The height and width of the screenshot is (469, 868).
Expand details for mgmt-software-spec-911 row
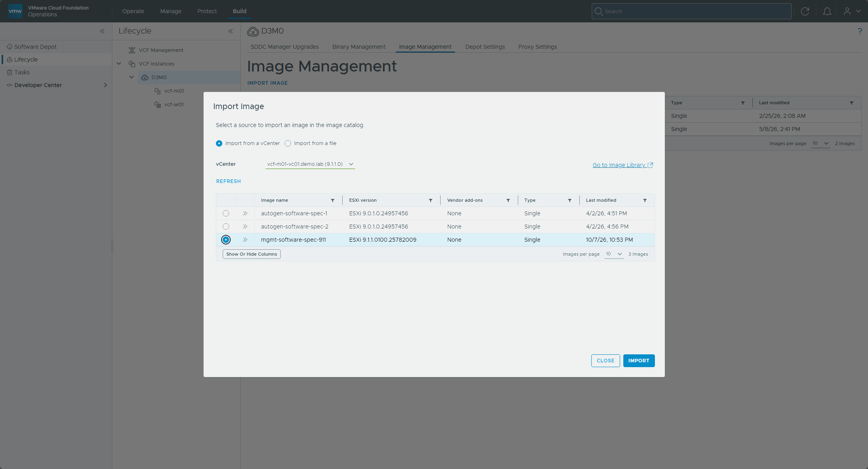pos(245,240)
